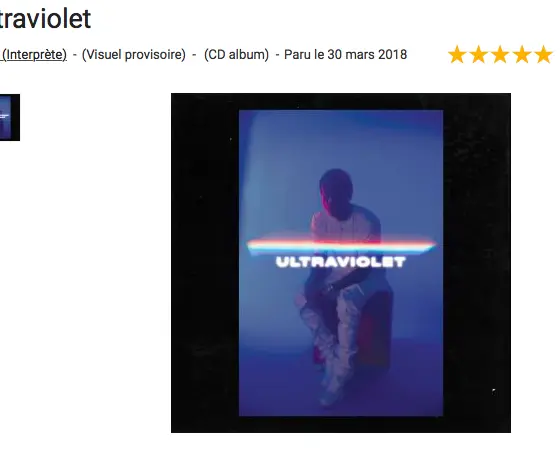
Task: Click ULTRAVIOLET text on the cover
Action: pyautogui.click(x=341, y=262)
